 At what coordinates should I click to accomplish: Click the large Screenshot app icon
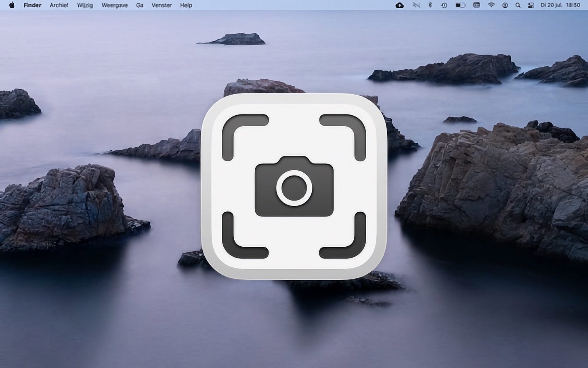pyautogui.click(x=294, y=186)
